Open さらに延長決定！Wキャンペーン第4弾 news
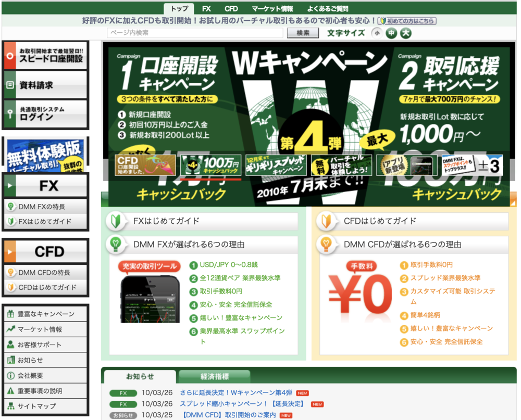This screenshot has height=420, width=521. 236,393
